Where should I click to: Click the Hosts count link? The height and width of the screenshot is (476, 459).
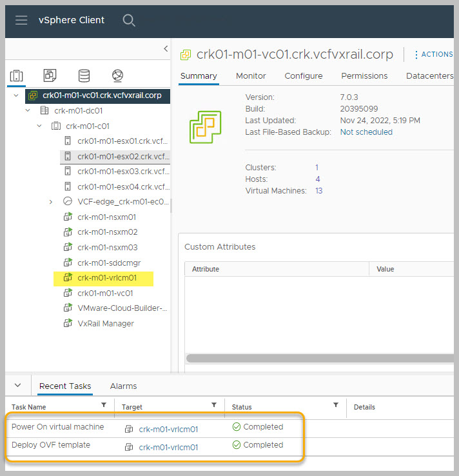coord(318,179)
